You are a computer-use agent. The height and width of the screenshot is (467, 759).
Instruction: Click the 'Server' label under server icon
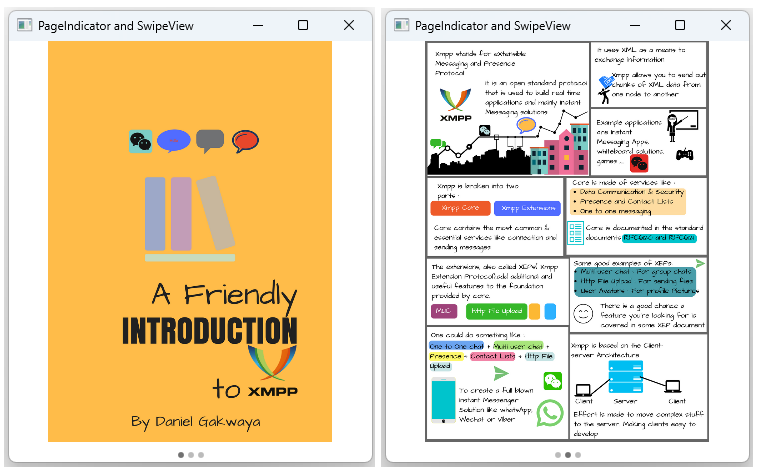click(x=625, y=401)
